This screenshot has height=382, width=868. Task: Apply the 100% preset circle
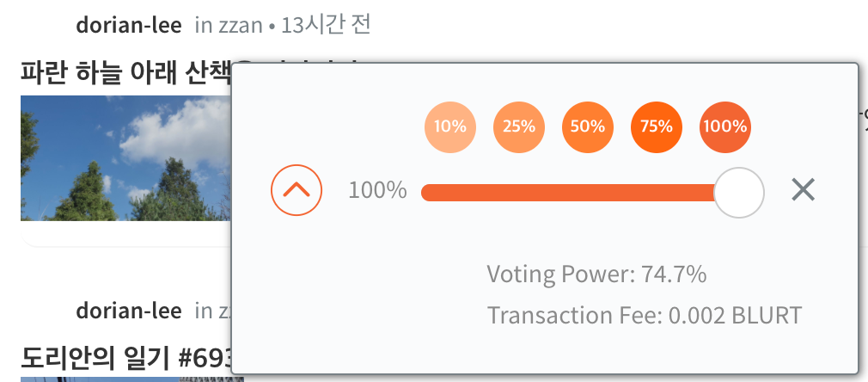point(725,127)
